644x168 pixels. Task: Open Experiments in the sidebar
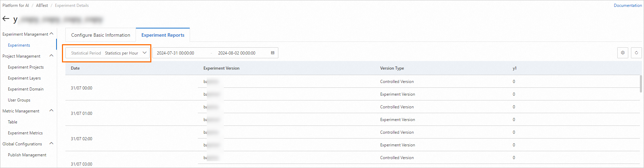coord(19,45)
